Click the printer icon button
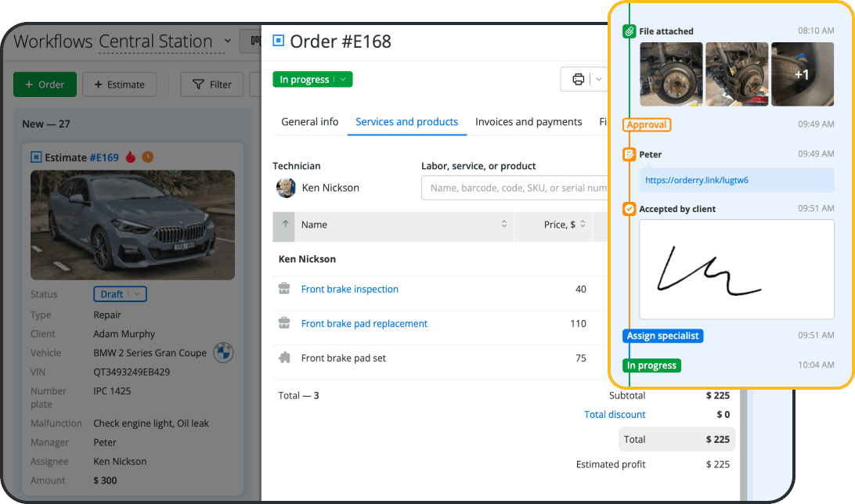This screenshot has width=855, height=504. (578, 79)
